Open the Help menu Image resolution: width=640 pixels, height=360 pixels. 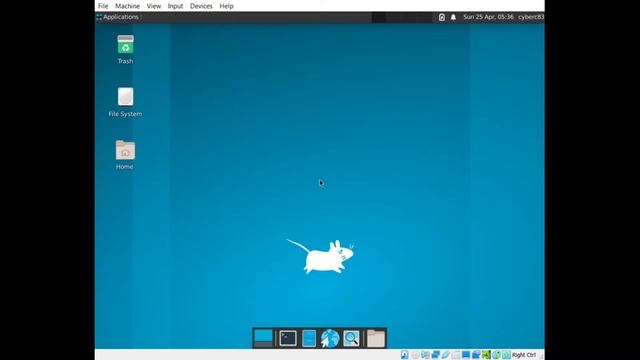pyautogui.click(x=227, y=6)
